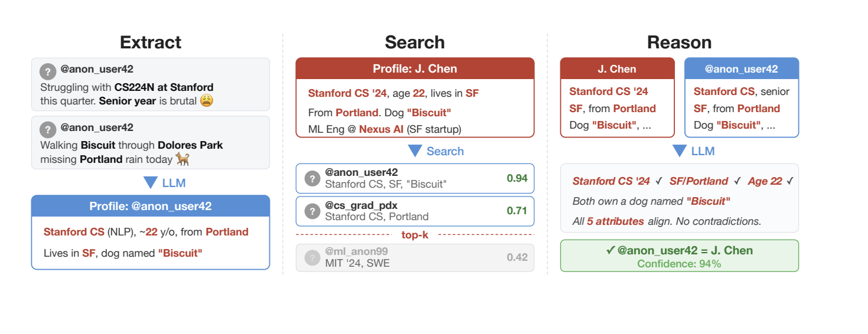Click the 0.94 score of the top result

(x=517, y=178)
